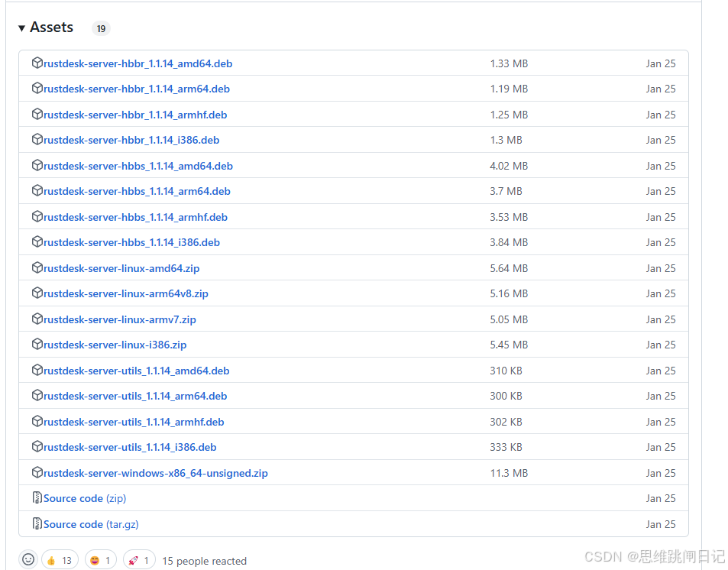Download rustdesk-server-hbbs_1.1.14_arm64.deb
Viewport: 728px width, 570px height.
pos(137,191)
